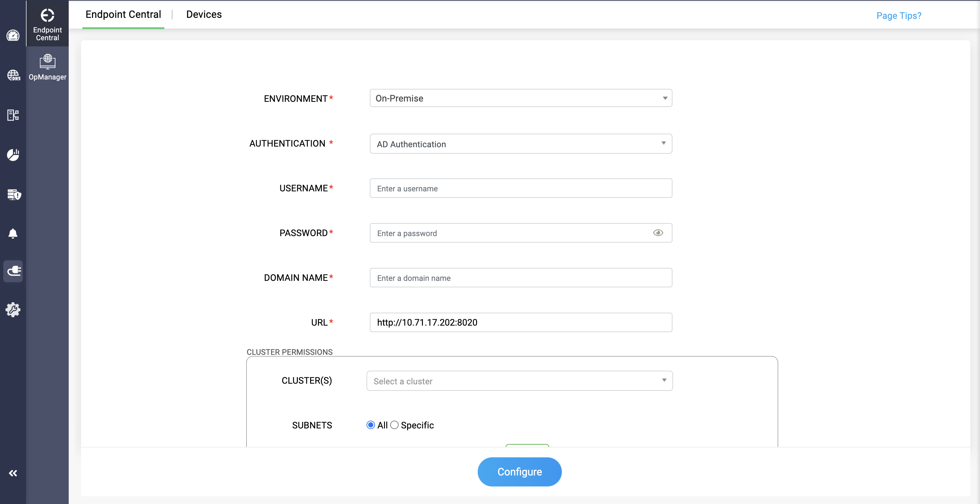Open the alerts bell icon
Screen dimensions: 980x504
[13, 233]
